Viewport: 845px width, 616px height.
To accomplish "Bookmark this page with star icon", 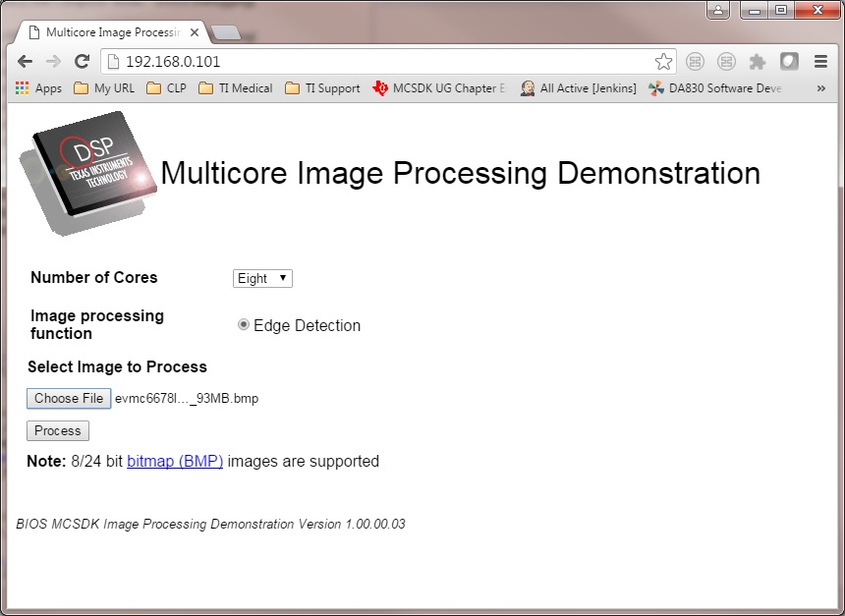I will [663, 62].
